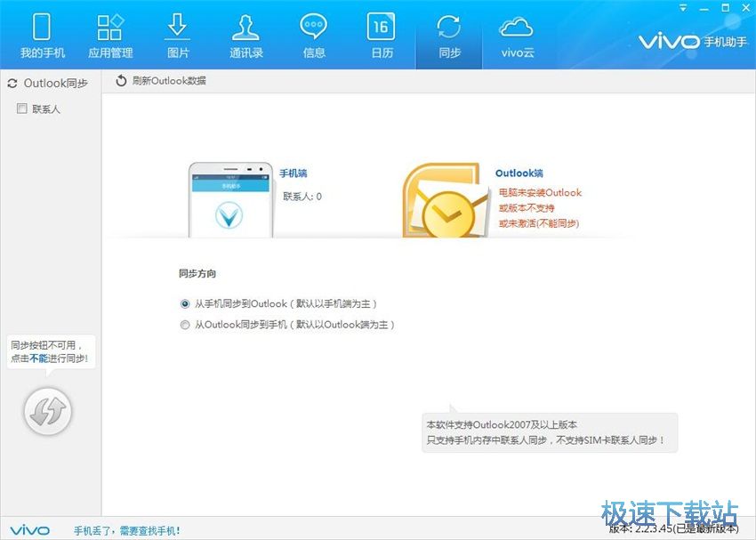The image size is (756, 540).
Task: Select 从手机同步到Outlook radio option
Action: tap(185, 303)
